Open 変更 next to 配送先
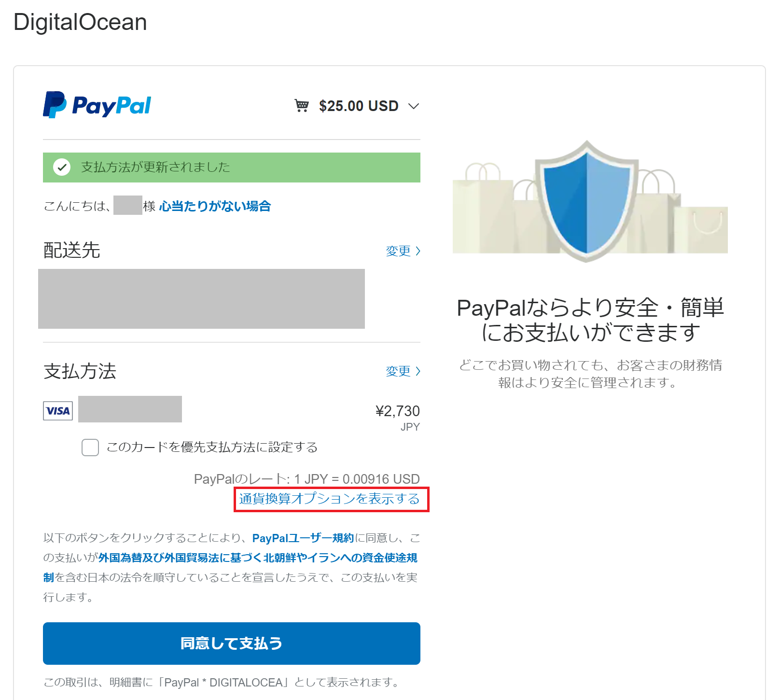The image size is (780, 700). click(403, 251)
